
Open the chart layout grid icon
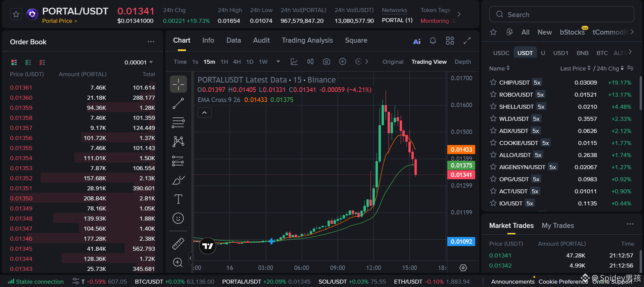tap(450, 41)
